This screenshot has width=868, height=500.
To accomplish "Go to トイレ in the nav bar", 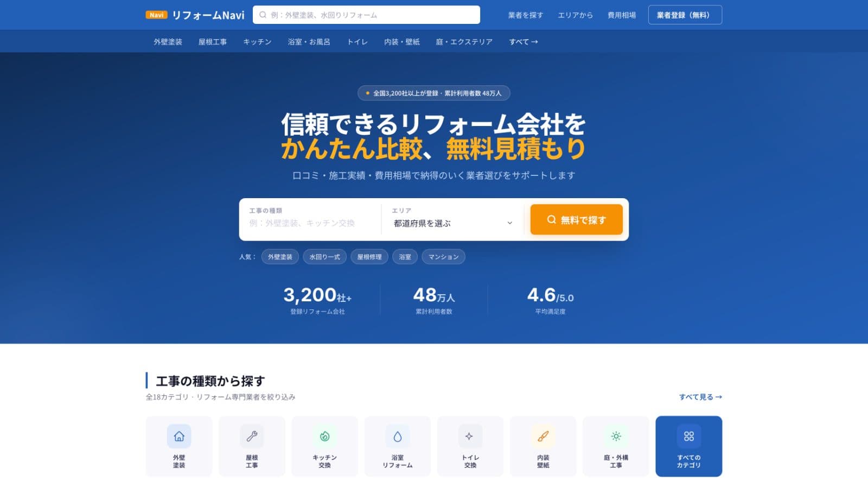I will click(x=357, y=42).
